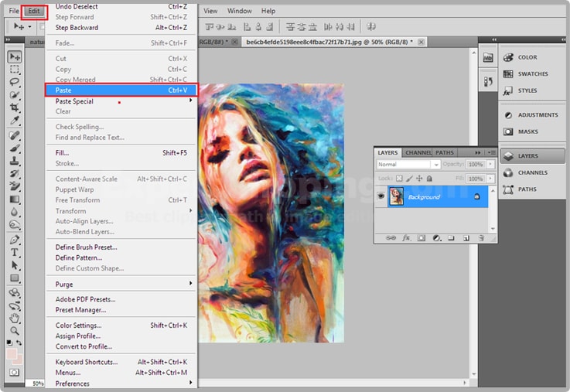Select the Zoom tool

click(x=15, y=331)
